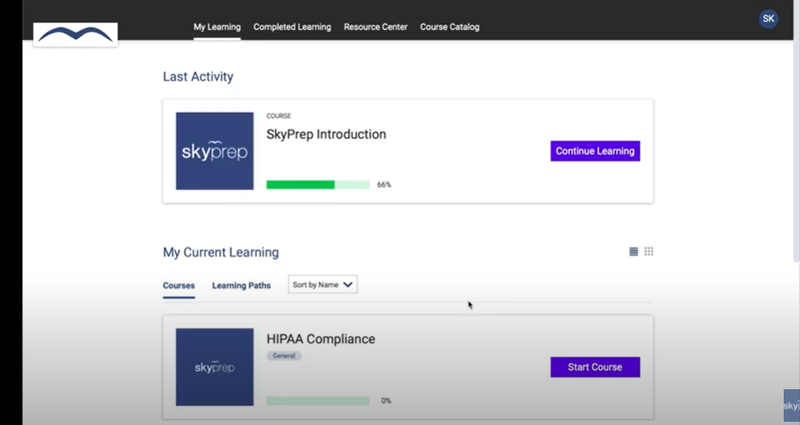Open the SkyPrep Introduction course title
Viewport: 800px width, 425px height.
pos(326,135)
